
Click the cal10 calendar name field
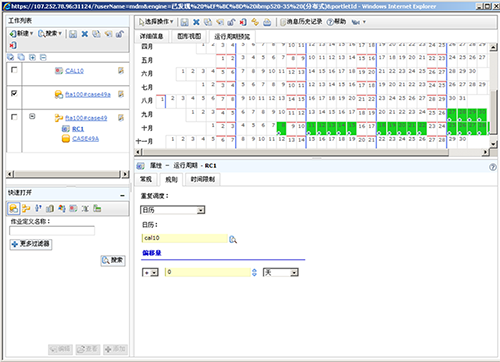[185, 238]
